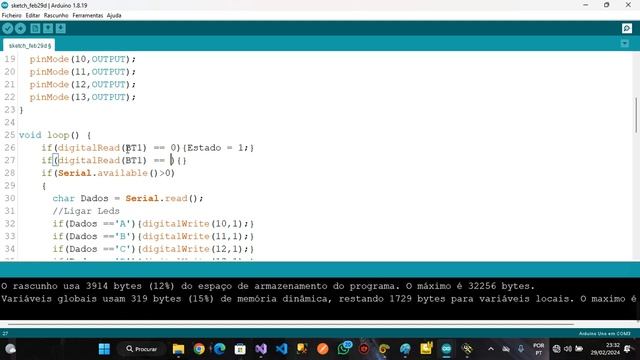The height and width of the screenshot is (360, 640).
Task: Click Arduino Uno em COM3 status text
Action: [x=604, y=333]
